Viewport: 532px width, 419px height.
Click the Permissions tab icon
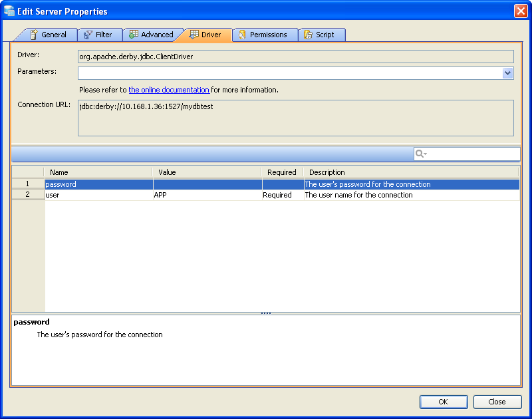point(242,35)
